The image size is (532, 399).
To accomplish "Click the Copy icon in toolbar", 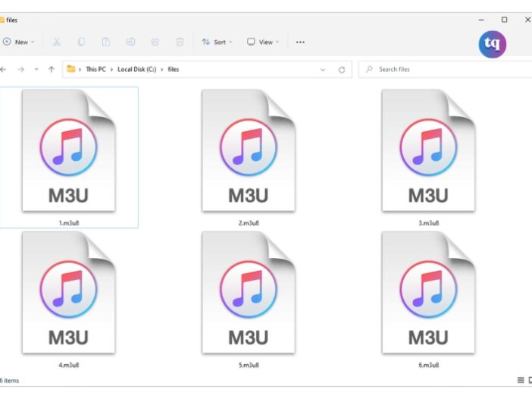I will click(81, 42).
